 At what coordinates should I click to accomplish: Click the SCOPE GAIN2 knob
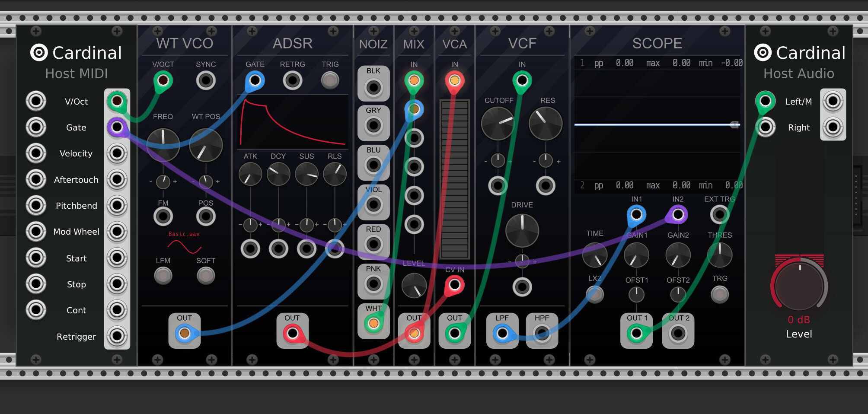tap(678, 255)
